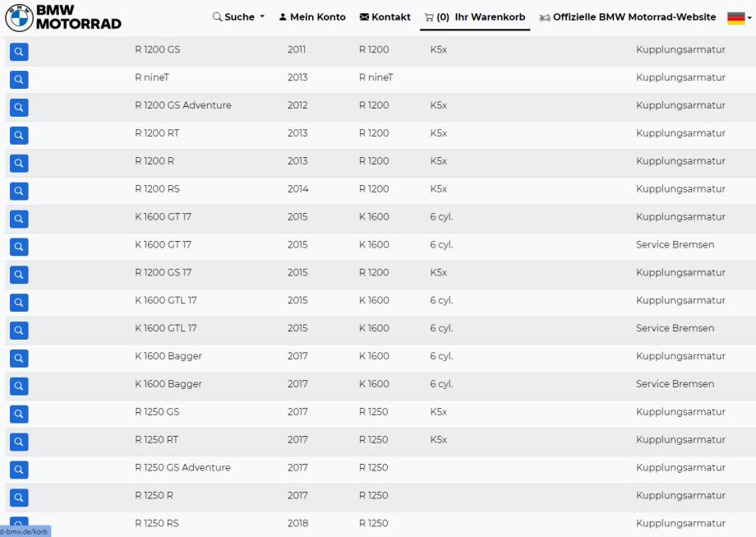Click year '2011' in R 1200 GS row
756x537 pixels.
point(297,49)
